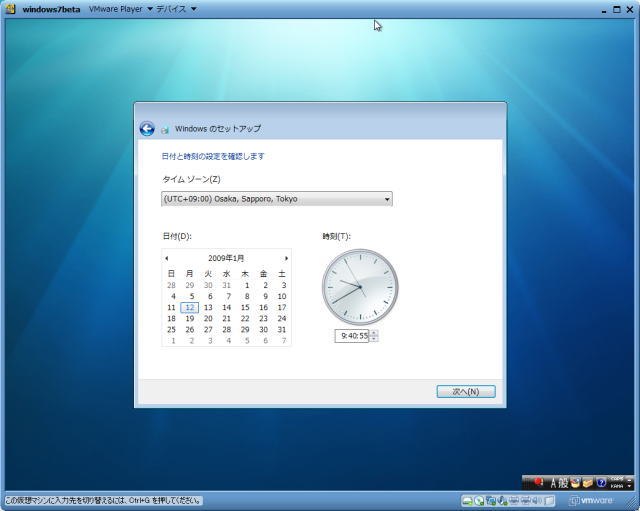Toggle KANA lock on language bar

coord(617,486)
